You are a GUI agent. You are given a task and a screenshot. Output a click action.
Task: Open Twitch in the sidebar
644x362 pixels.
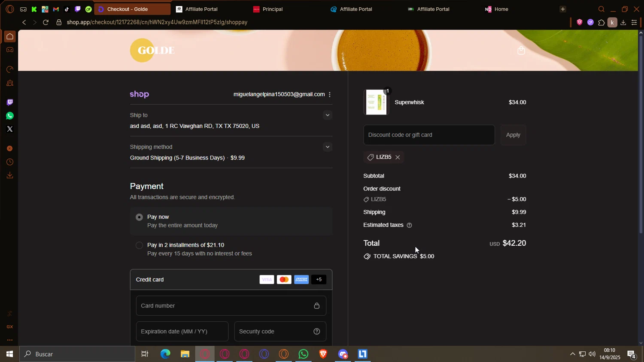[x=9, y=102]
